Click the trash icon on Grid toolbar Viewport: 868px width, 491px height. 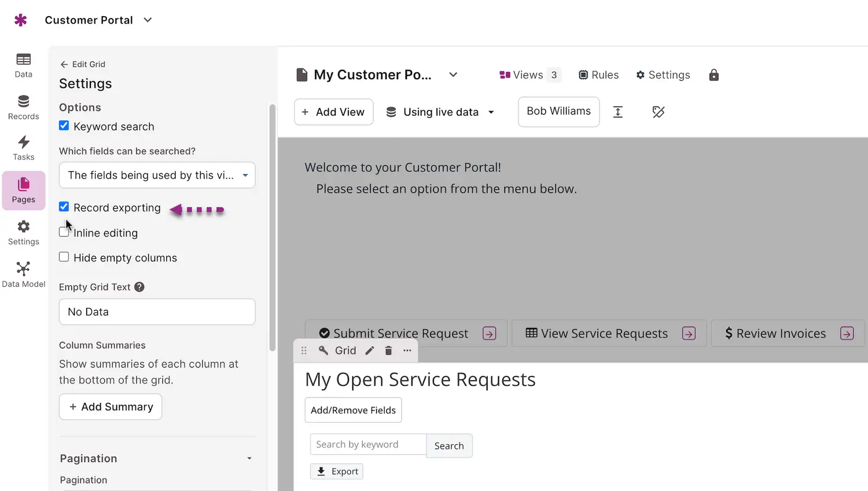(x=388, y=350)
